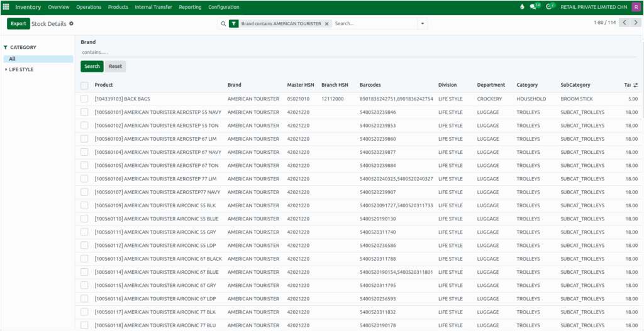Go to next page arrow
644x331 pixels.
635,23
